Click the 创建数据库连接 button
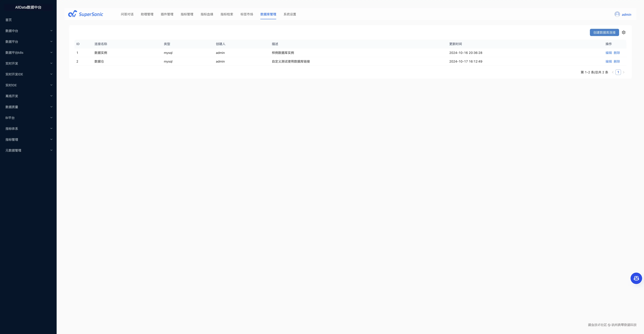 604,32
